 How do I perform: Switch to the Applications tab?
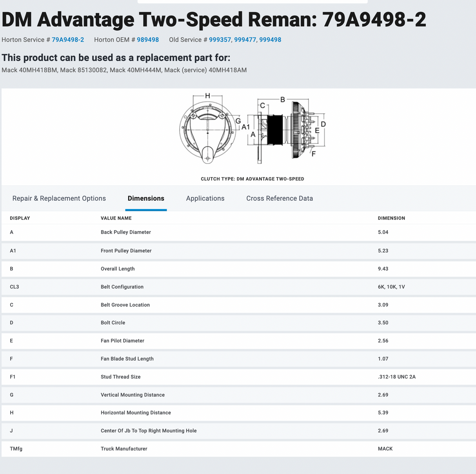click(x=205, y=198)
